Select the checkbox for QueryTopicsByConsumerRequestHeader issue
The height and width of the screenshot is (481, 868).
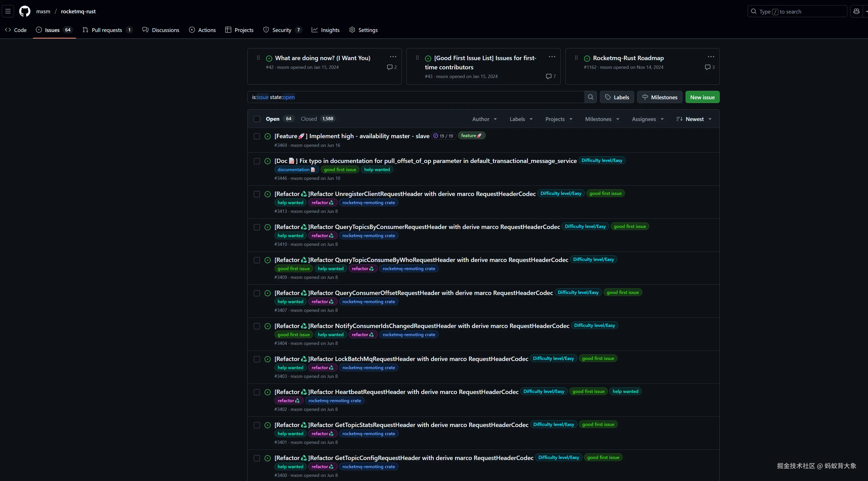coord(257,227)
